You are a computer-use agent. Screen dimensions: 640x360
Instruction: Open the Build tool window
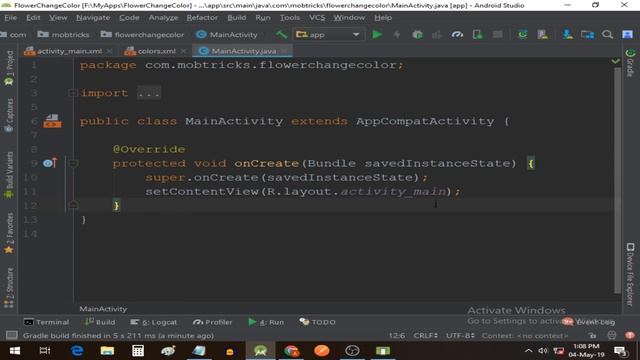100,322
